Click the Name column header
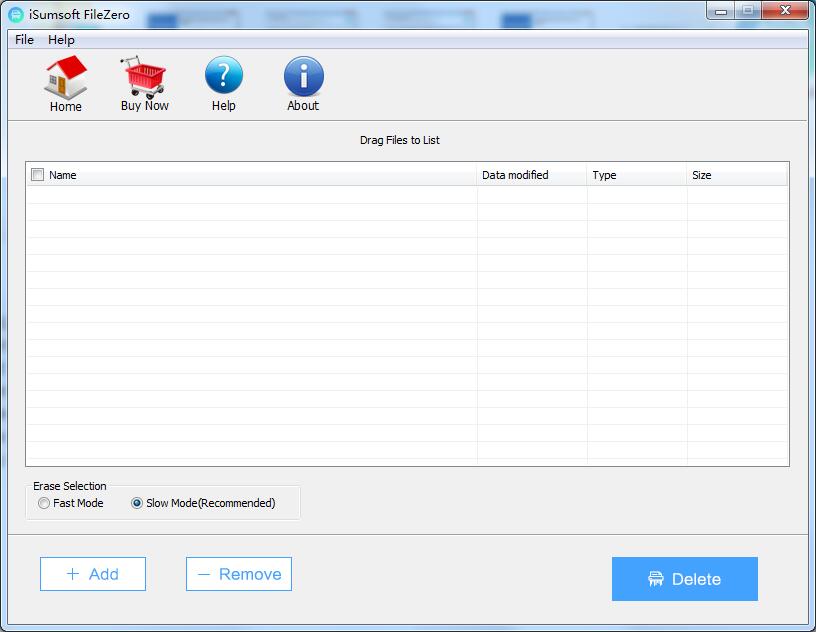The width and height of the screenshot is (816, 632). 65,174
